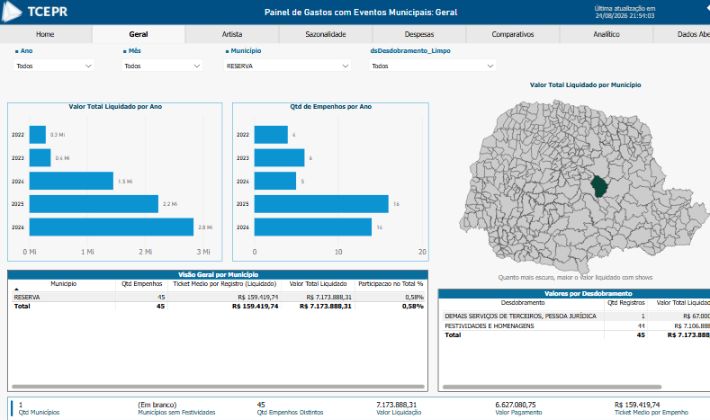
Task: Switch to the Comparativos tab
Action: 513,34
